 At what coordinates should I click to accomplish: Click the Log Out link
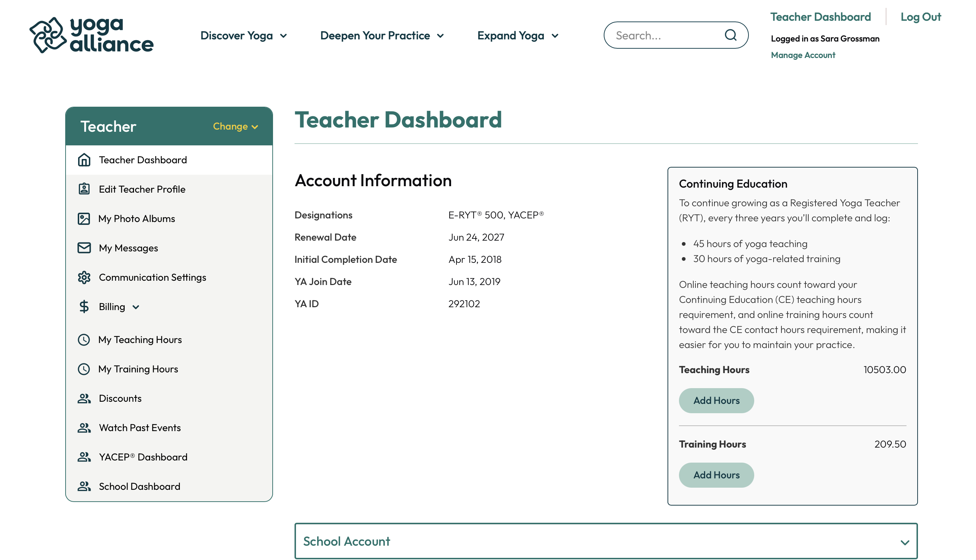click(x=920, y=16)
